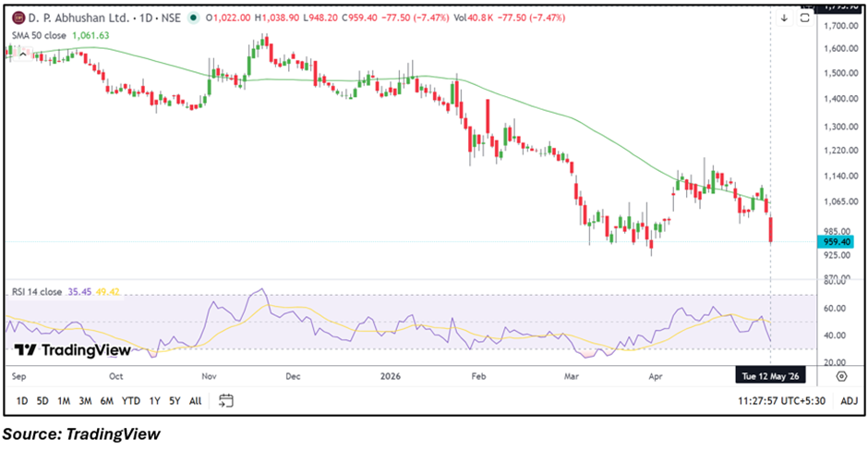Click the D. P. Abhushan company logo icon
The height and width of the screenshot is (451, 868).
coord(18,18)
